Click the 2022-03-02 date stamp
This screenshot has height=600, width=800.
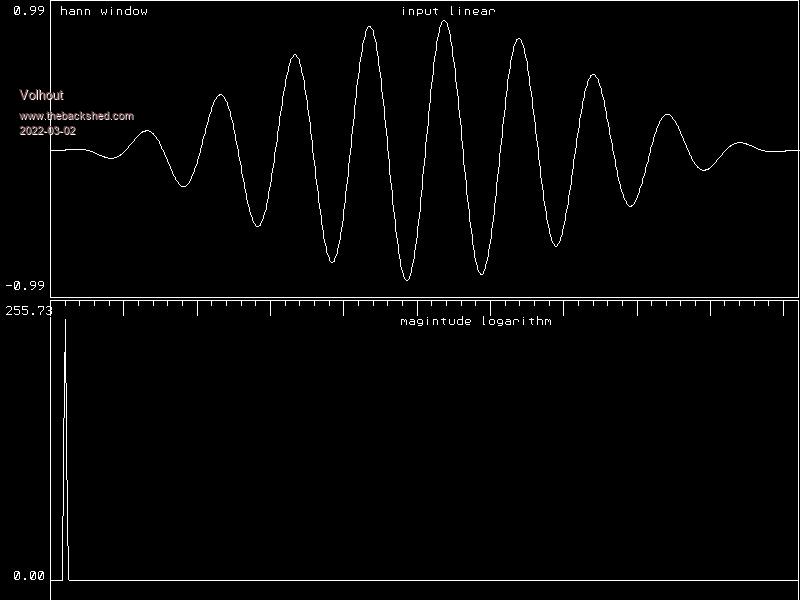coord(48,131)
